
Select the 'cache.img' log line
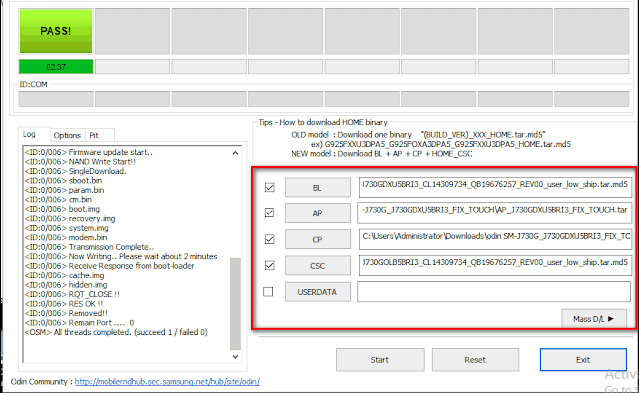pyautogui.click(x=64, y=275)
